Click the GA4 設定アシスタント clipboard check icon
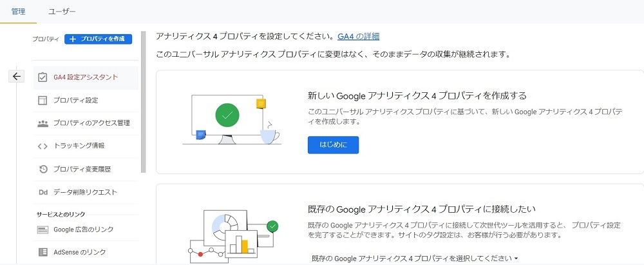 coord(43,77)
